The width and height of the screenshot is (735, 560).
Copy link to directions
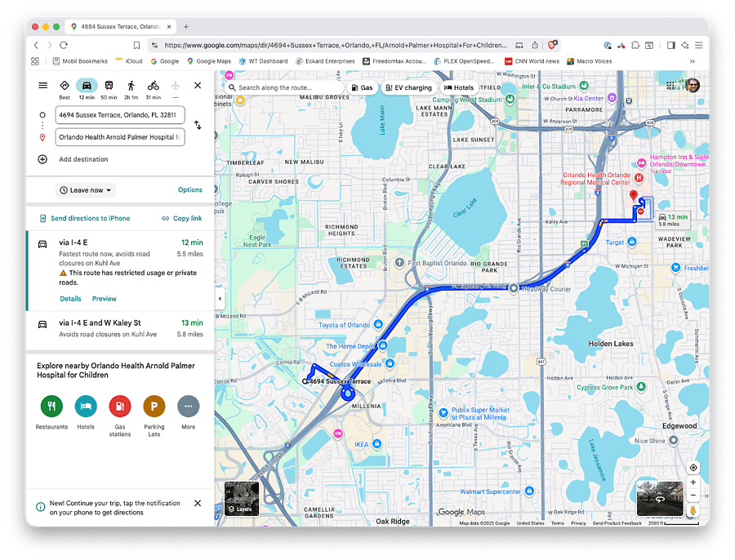click(x=182, y=219)
